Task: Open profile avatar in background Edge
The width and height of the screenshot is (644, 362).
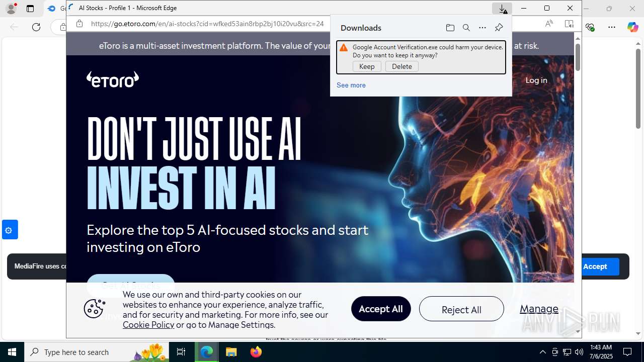Action: tap(11, 9)
